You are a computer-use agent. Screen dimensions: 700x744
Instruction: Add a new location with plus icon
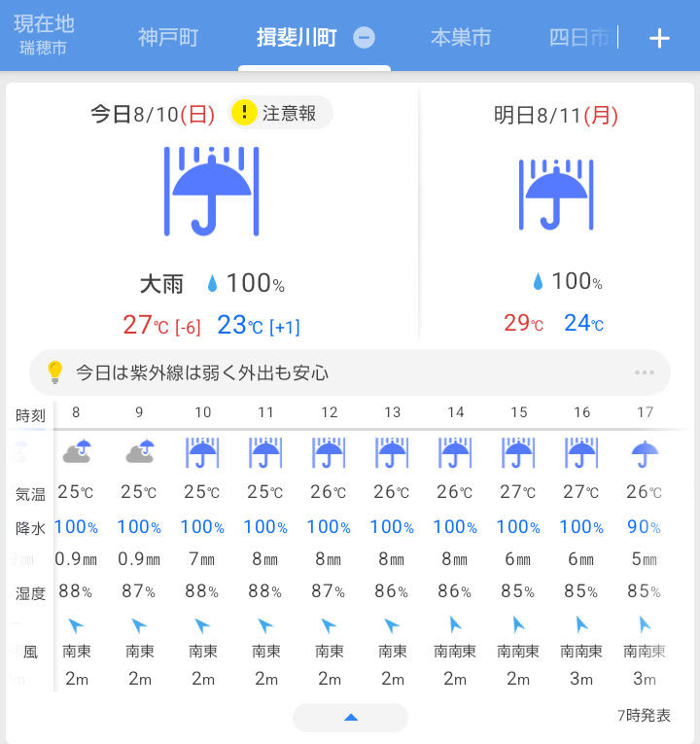pyautogui.click(x=659, y=38)
